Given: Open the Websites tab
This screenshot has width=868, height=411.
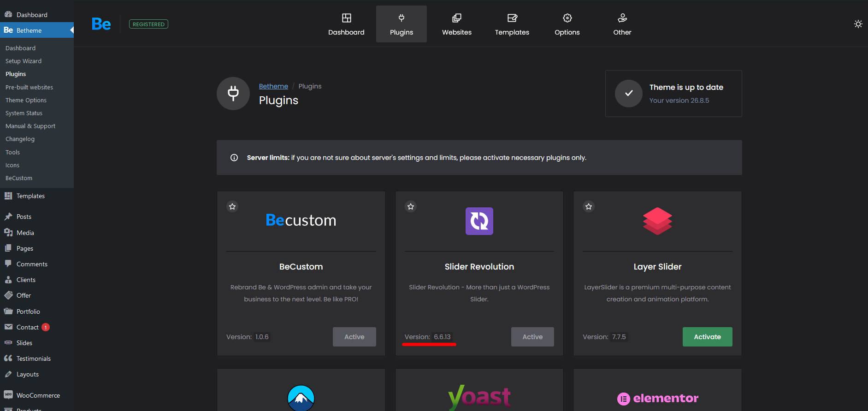Looking at the screenshot, I should point(457,24).
